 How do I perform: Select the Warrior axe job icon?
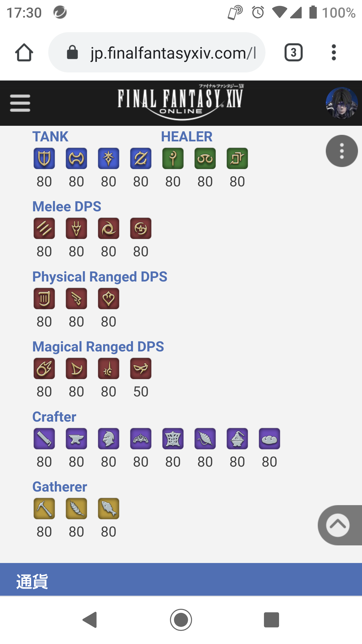76,158
